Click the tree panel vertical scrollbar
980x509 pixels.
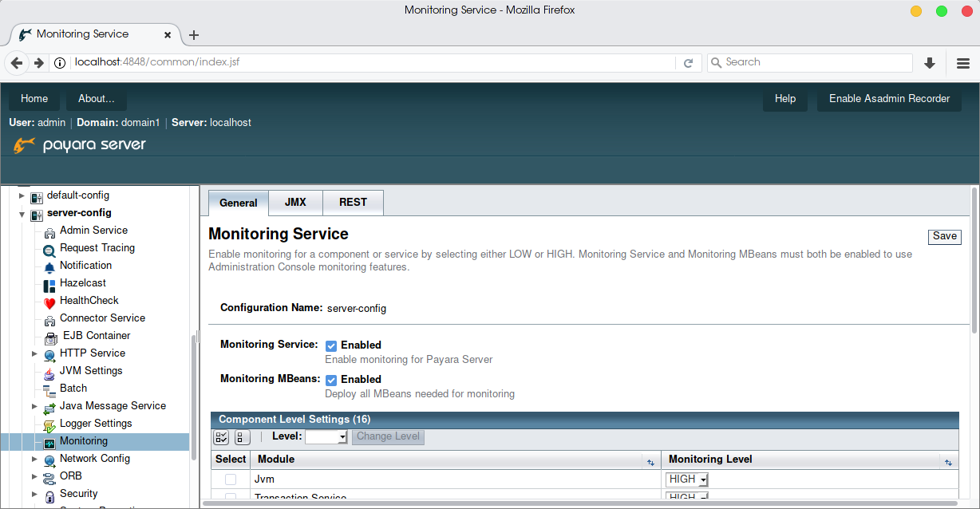point(194,397)
